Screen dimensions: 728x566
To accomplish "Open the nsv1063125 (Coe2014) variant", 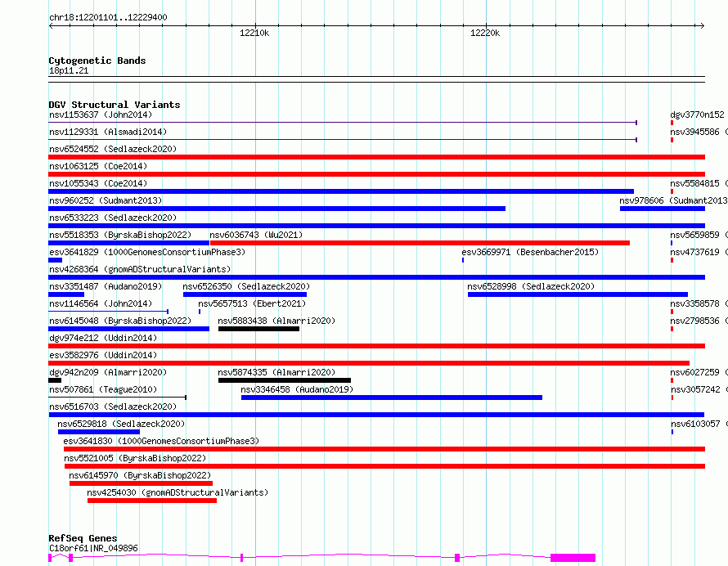I will (x=376, y=174).
